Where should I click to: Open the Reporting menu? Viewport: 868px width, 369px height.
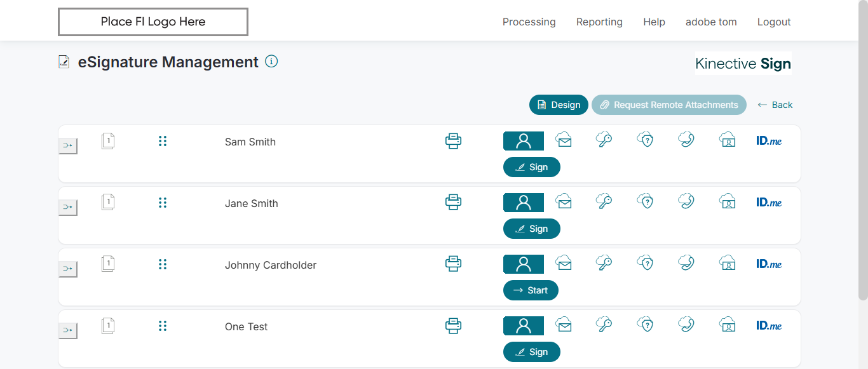599,22
